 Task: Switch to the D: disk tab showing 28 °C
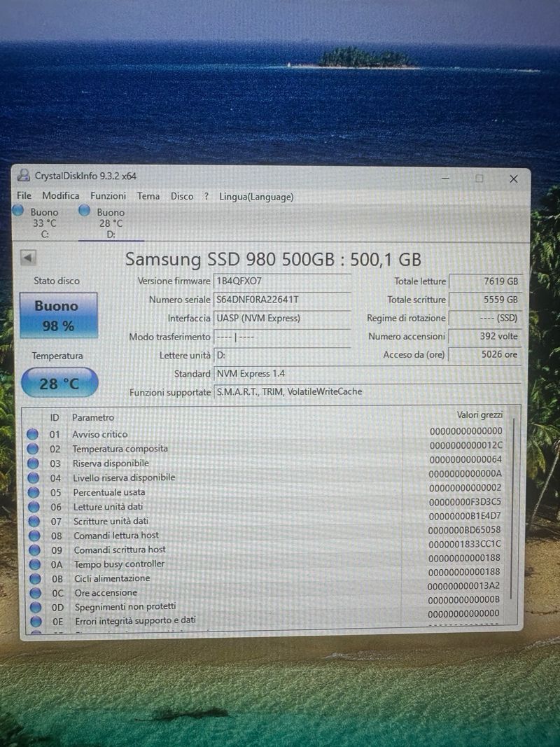(111, 223)
